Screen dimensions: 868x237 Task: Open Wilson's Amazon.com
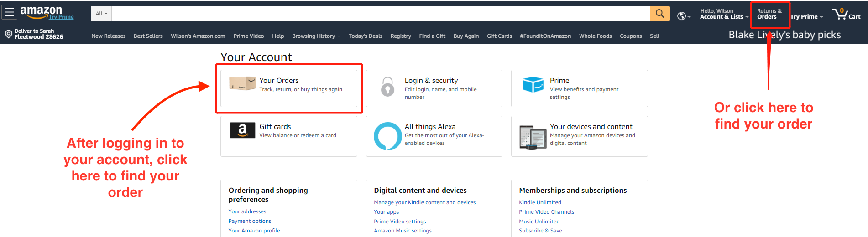(198, 36)
